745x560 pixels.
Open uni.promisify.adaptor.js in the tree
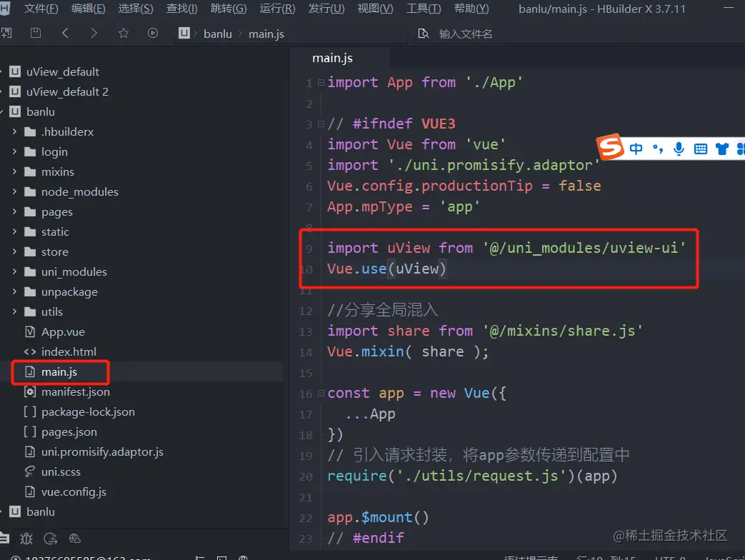pos(102,451)
